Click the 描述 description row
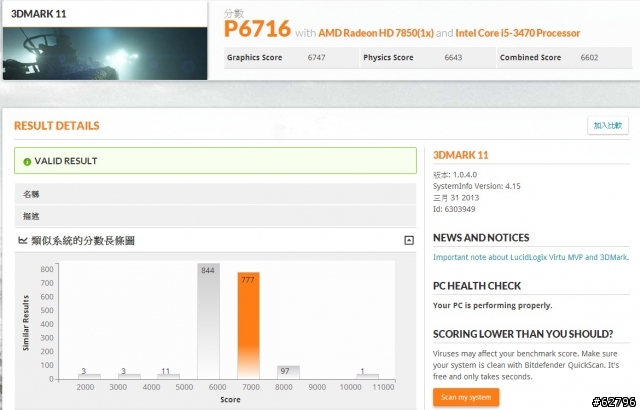Screen dimensions: 640x410 [x=216, y=216]
